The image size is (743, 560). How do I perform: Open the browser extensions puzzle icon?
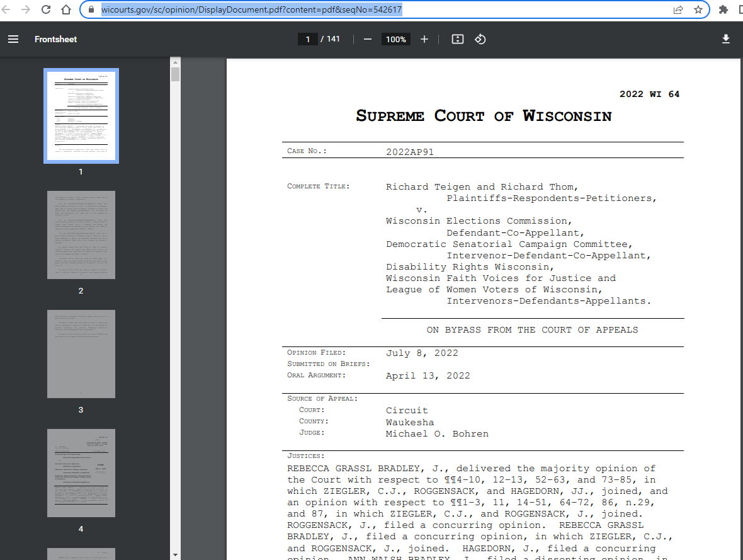click(x=723, y=9)
